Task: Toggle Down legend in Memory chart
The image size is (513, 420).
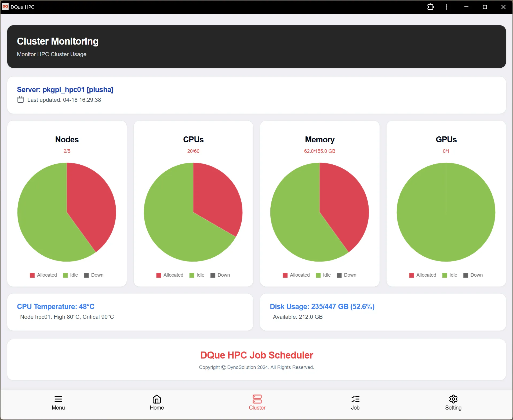Action: (x=347, y=275)
